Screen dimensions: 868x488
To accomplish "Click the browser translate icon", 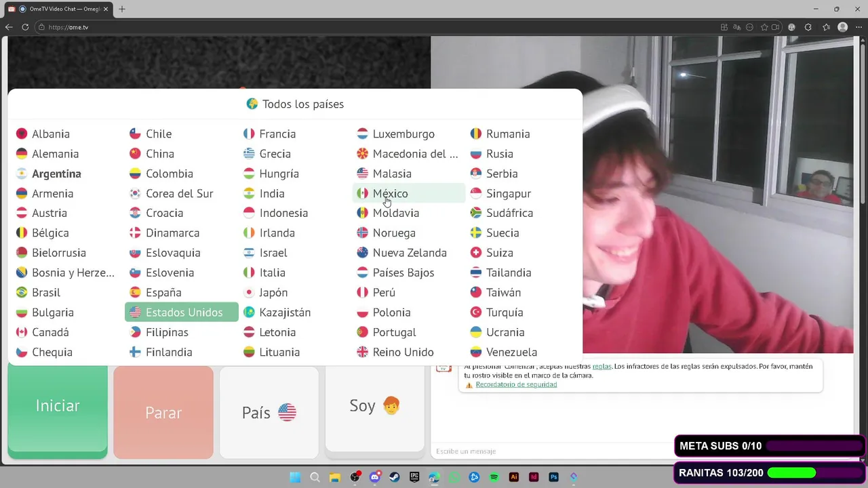I will [737, 27].
